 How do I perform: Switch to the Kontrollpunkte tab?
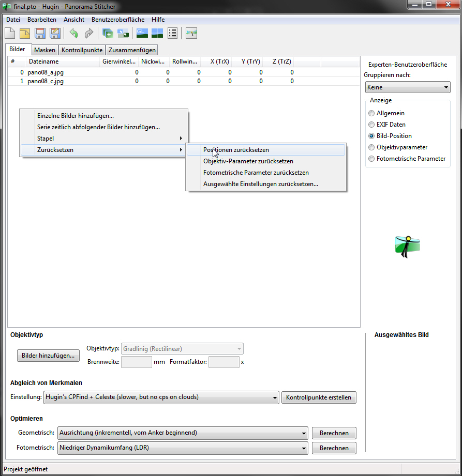coord(82,50)
